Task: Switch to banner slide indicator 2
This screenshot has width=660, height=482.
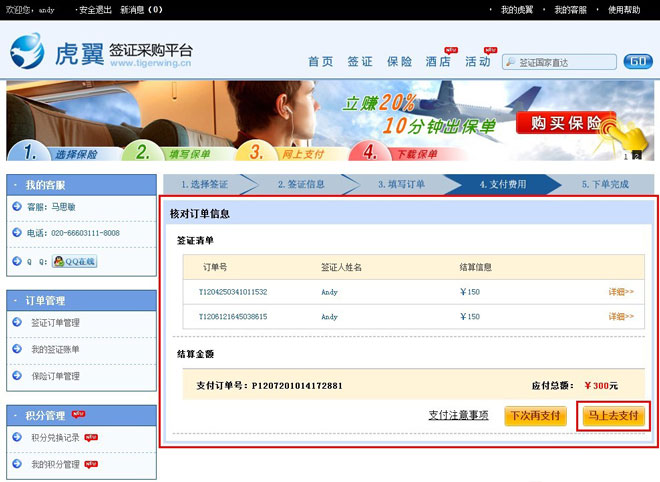Action: (636, 156)
